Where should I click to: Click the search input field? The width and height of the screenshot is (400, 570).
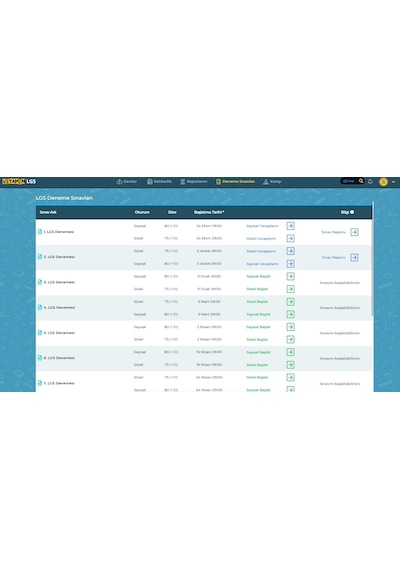349,181
